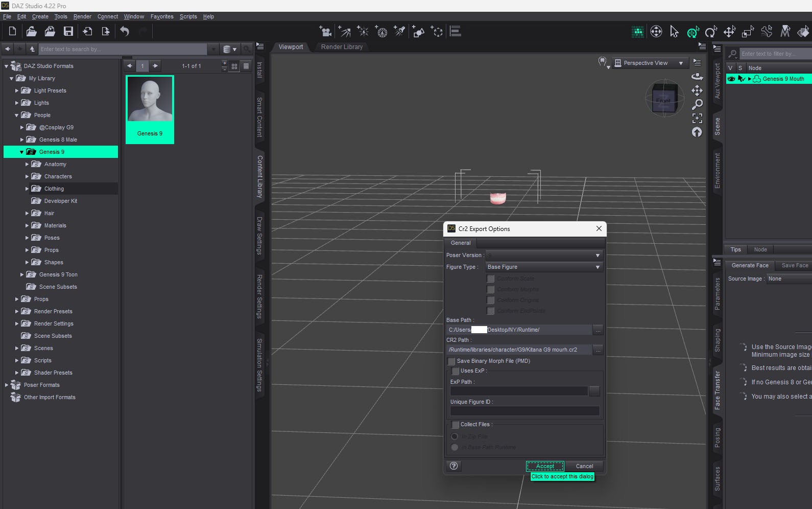Select the Characters folder in tree
Image resolution: width=812 pixels, height=509 pixels.
[x=58, y=176]
